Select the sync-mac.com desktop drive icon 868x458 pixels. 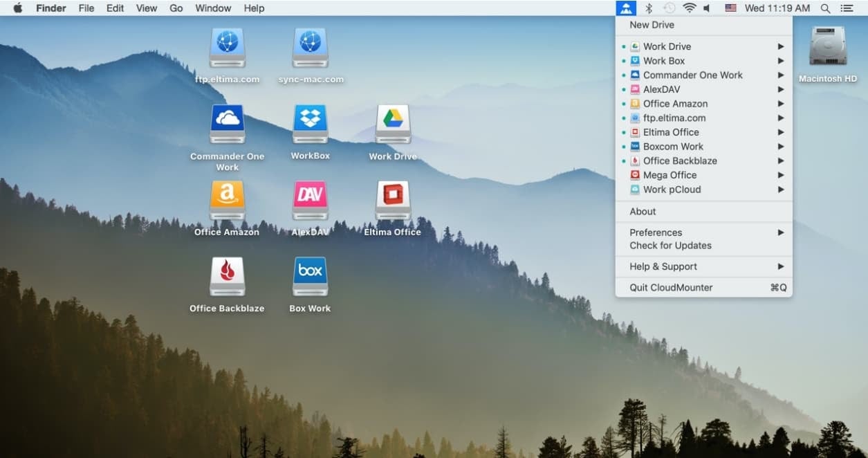click(311, 48)
